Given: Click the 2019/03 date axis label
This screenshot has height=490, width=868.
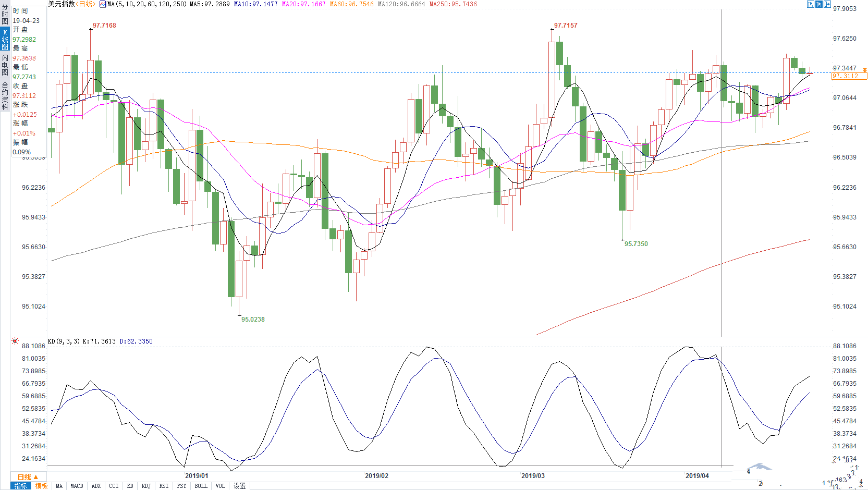Looking at the screenshot, I should coord(533,476).
